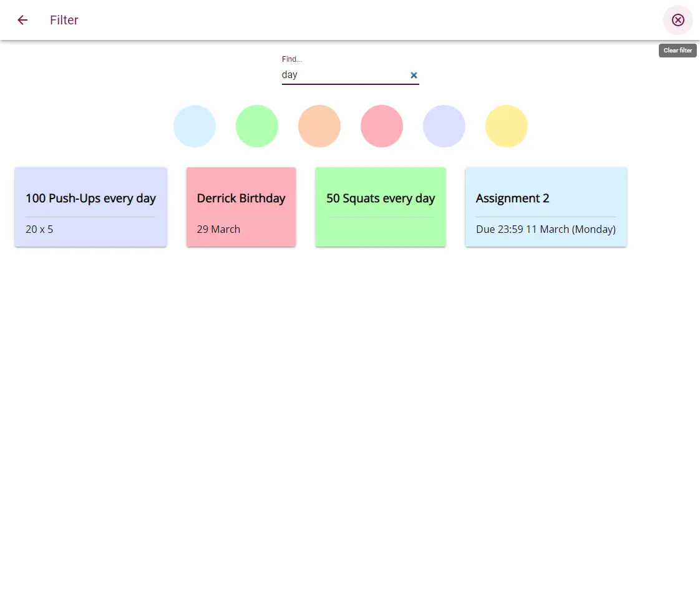Select the green color filter circle
The image size is (700, 605).
pyautogui.click(x=257, y=126)
